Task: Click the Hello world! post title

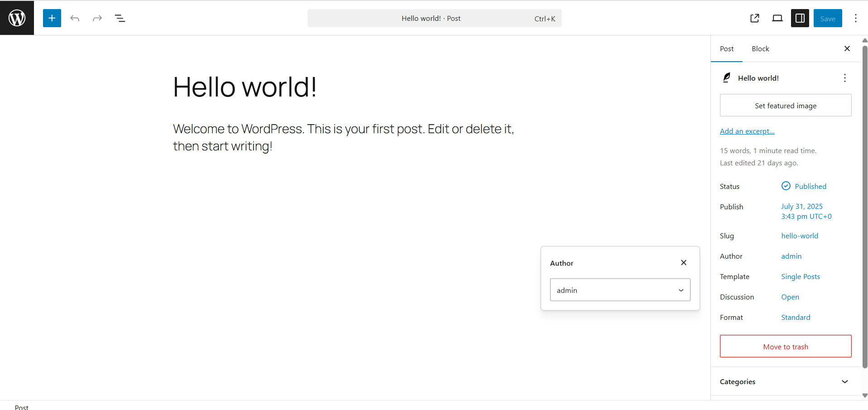Action: 245,87
